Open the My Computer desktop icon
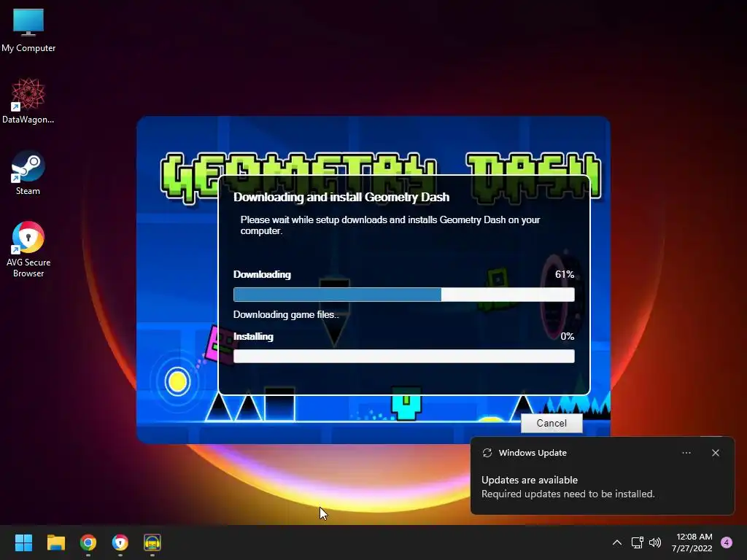The width and height of the screenshot is (747, 560). [x=28, y=31]
